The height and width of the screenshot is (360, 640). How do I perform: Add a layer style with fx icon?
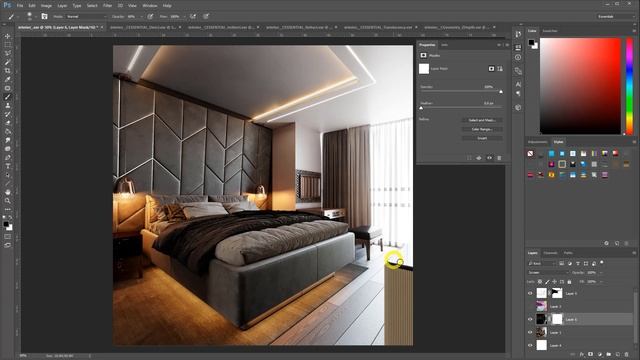pyautogui.click(x=582, y=354)
